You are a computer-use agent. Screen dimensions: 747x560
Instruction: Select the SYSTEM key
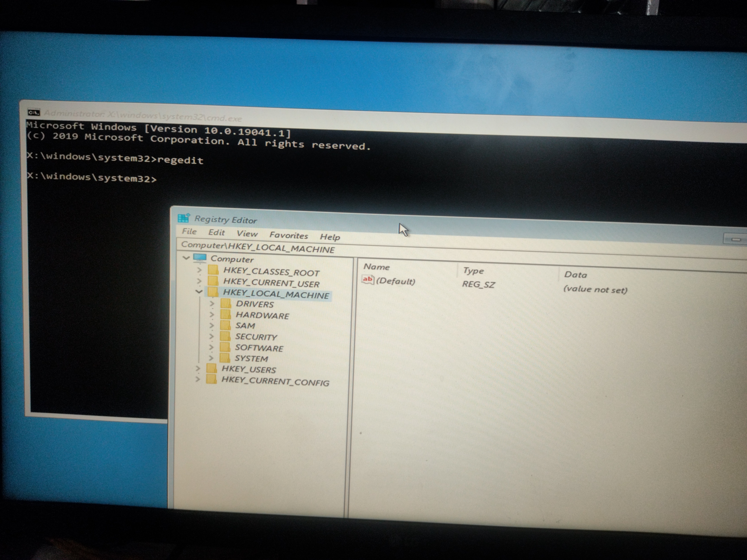[252, 358]
